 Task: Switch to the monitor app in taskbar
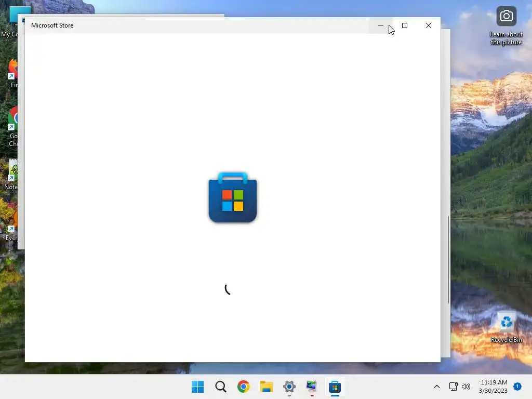tap(312, 387)
